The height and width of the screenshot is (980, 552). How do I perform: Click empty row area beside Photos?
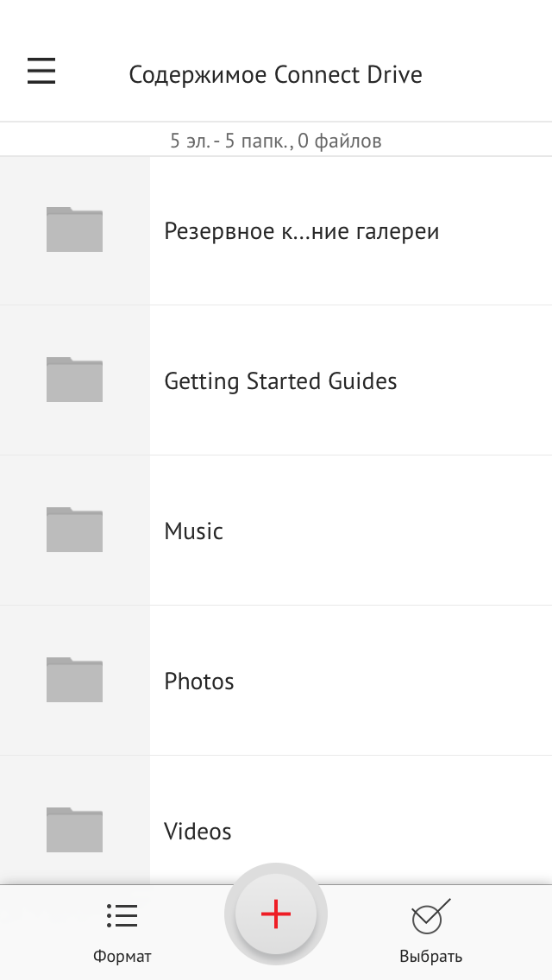click(x=393, y=680)
